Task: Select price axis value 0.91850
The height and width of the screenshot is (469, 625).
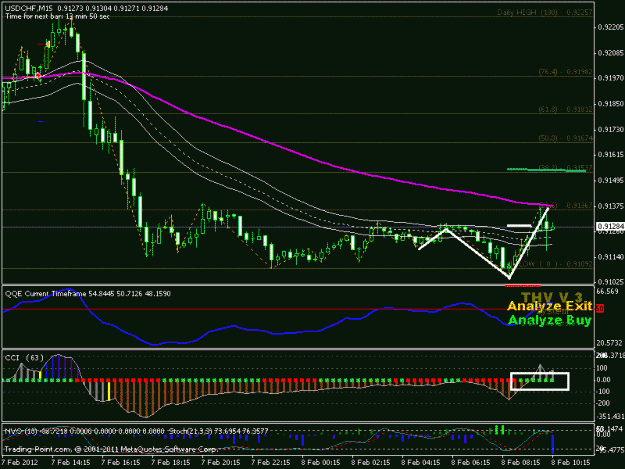Action: 610,104
